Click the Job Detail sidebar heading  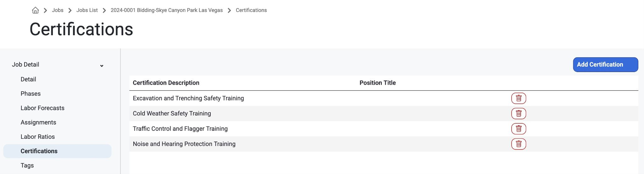[25, 65]
